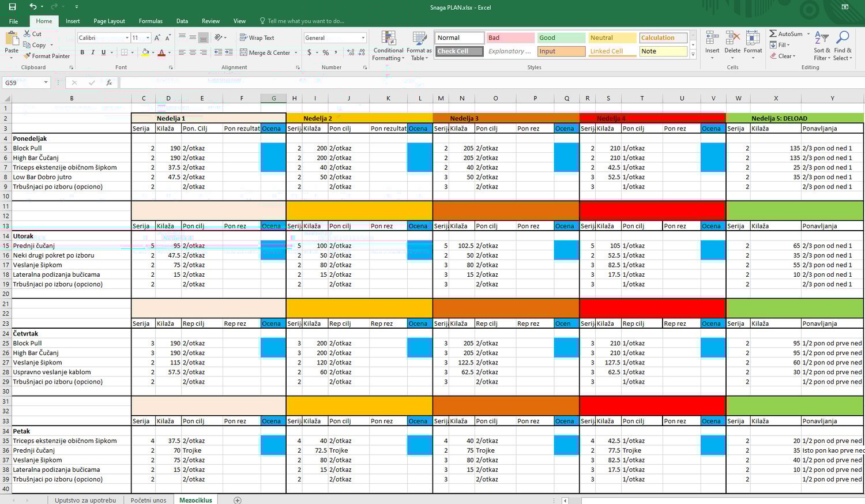Decrease Indent in the Alignment group
Image resolution: width=865 pixels, height=504 pixels.
(218, 52)
